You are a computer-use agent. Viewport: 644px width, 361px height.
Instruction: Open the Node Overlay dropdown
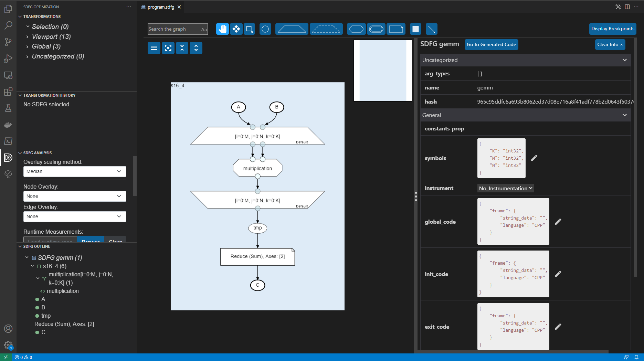[75, 196]
